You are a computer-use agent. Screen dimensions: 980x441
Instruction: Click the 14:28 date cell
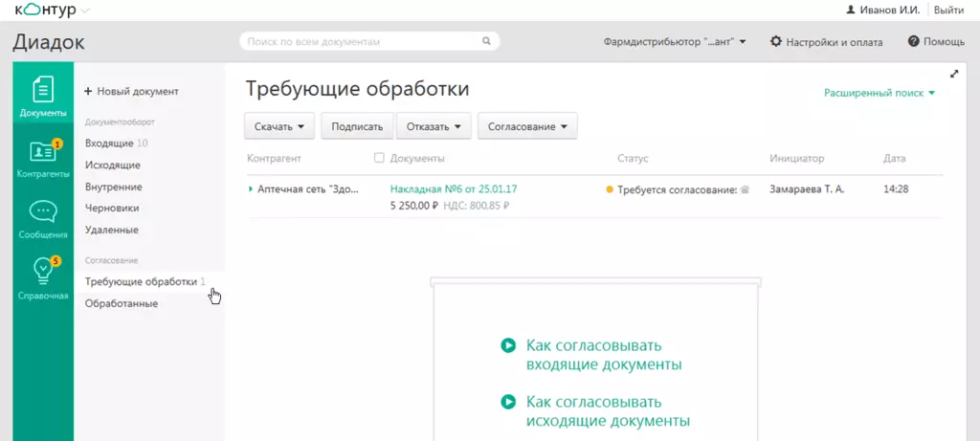click(896, 188)
